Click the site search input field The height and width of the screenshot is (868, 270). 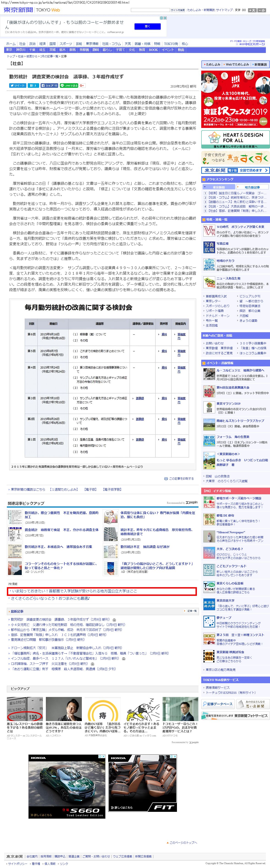tap(150, 10)
